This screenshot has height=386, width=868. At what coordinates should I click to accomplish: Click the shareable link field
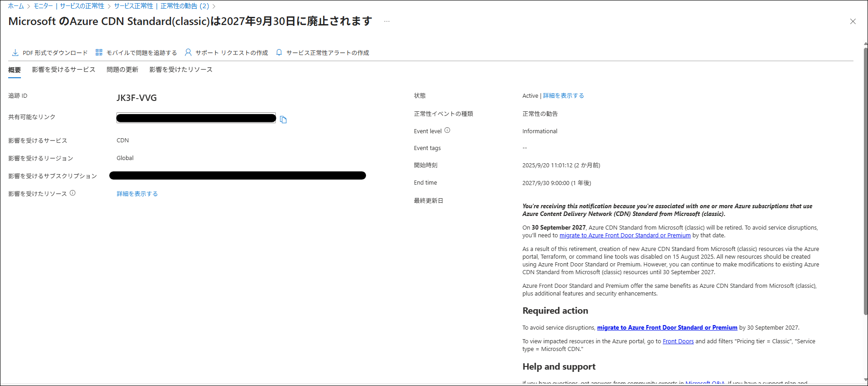click(196, 118)
